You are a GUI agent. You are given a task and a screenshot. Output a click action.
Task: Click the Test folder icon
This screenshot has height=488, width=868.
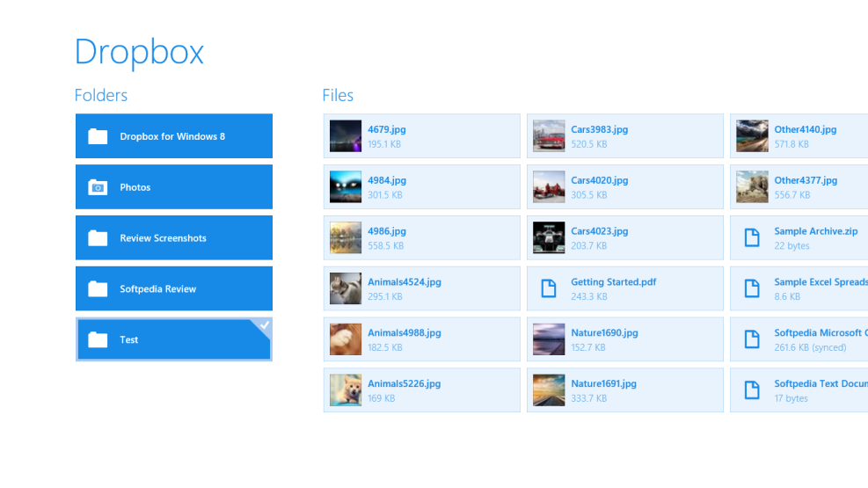click(98, 339)
